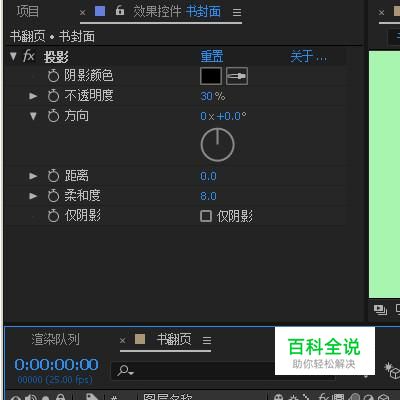Switch to the 项目 panel tab

[x=28, y=12]
